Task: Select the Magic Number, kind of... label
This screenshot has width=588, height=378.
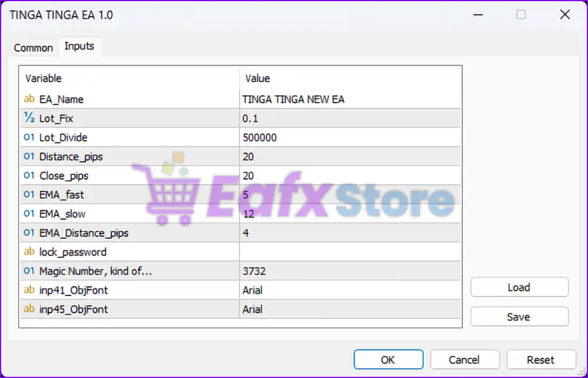Action: (96, 271)
